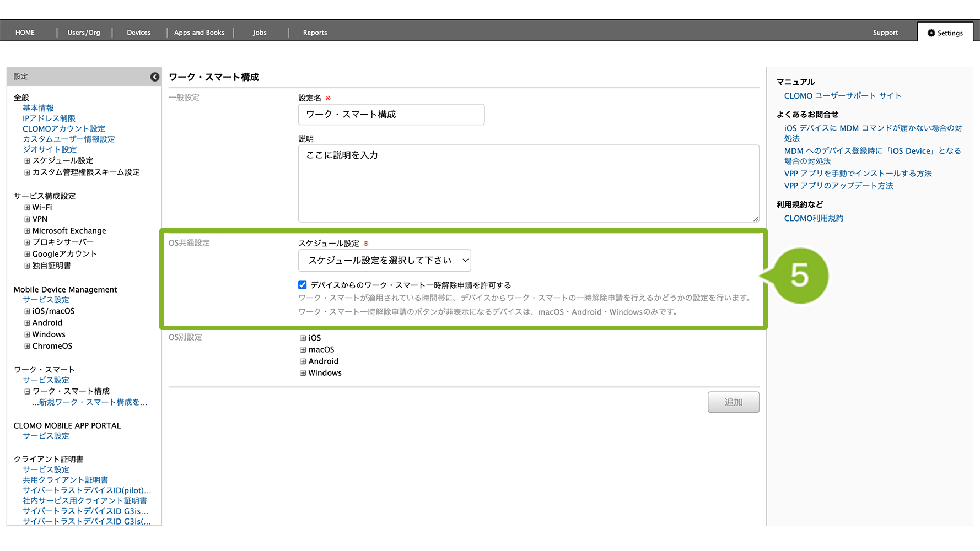980x551 pixels.
Task: Expand the Windows section under OS別設定
Action: [x=303, y=373]
